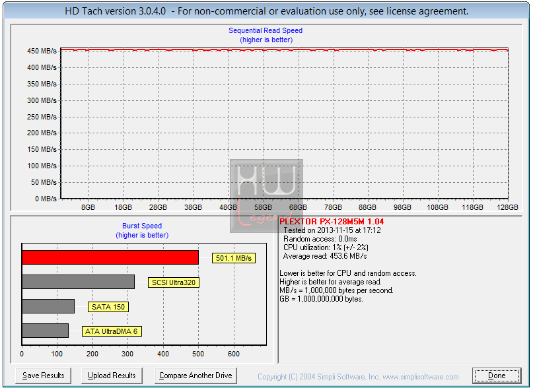This screenshot has height=392, width=533.
Task: Click the red sequential read line
Action: [x=284, y=50]
